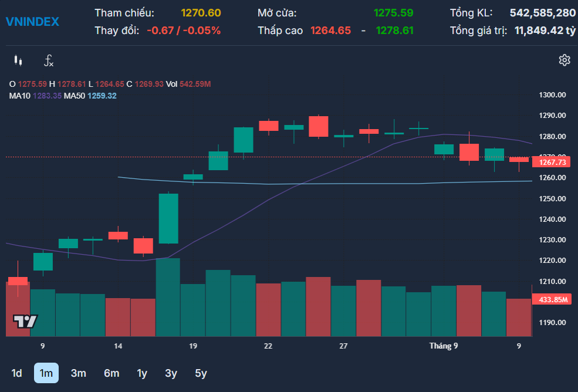The height and width of the screenshot is (392, 578).
Task: Click the 433.85M volume label
Action: [552, 299]
